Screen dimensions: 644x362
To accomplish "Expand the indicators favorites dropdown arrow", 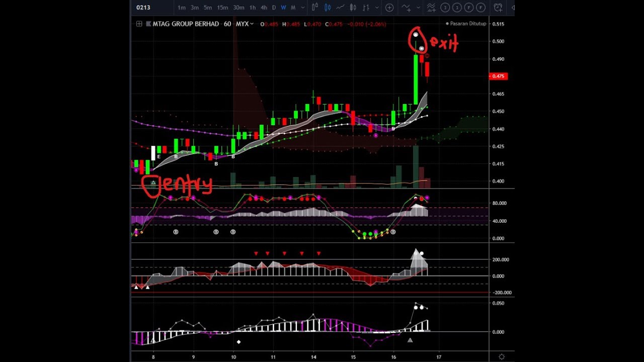I will tap(418, 8).
